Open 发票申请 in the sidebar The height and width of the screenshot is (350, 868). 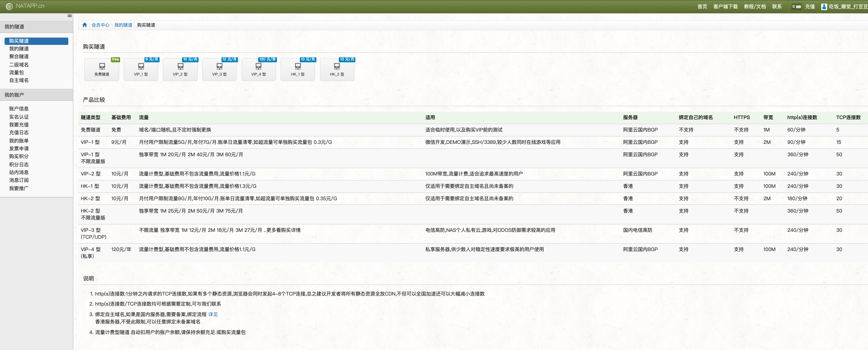(19, 148)
